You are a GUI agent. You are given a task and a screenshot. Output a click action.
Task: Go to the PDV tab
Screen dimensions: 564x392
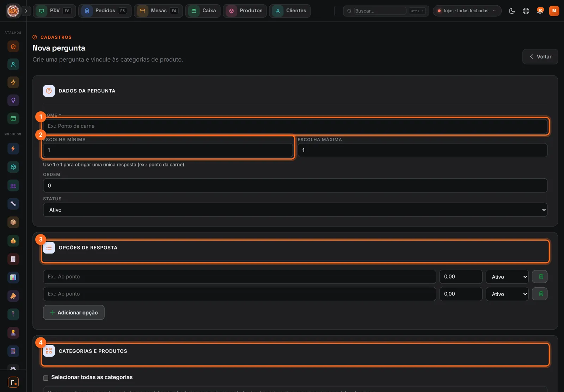coord(54,11)
